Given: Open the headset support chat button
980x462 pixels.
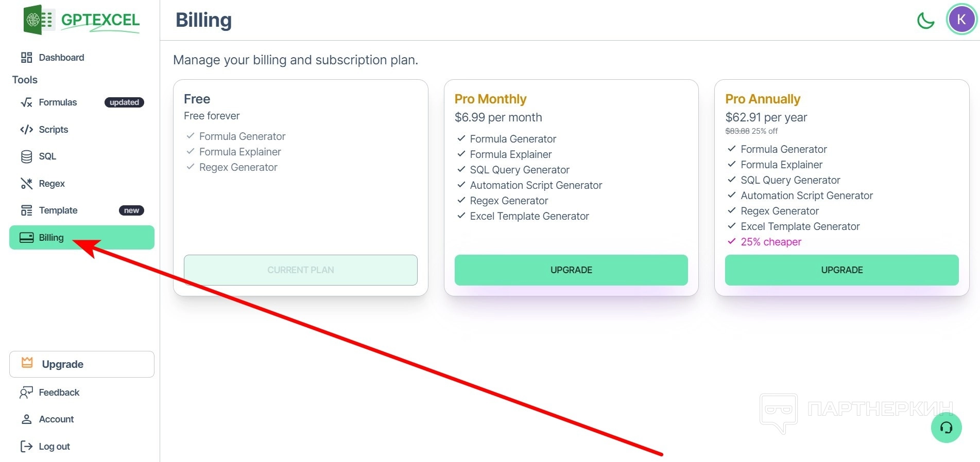Looking at the screenshot, I should click(x=946, y=428).
